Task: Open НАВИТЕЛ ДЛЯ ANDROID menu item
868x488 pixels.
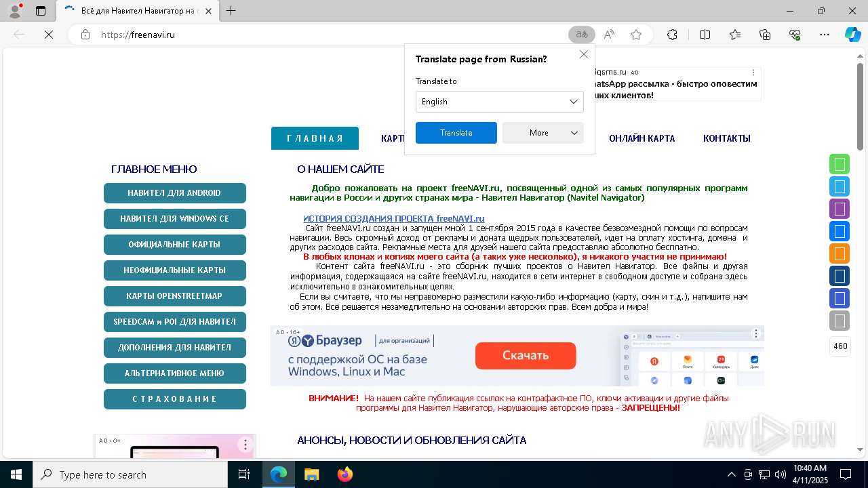Action: [x=175, y=193]
